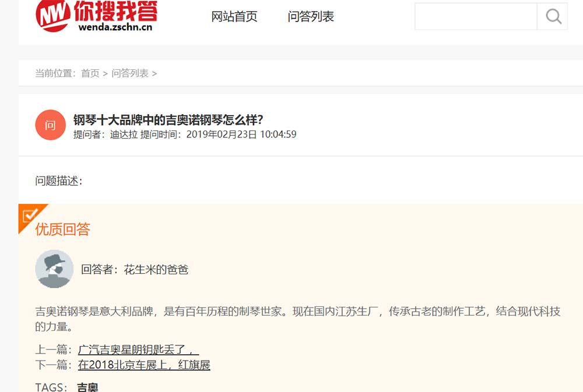Click asker name 迪达拉

(124, 135)
